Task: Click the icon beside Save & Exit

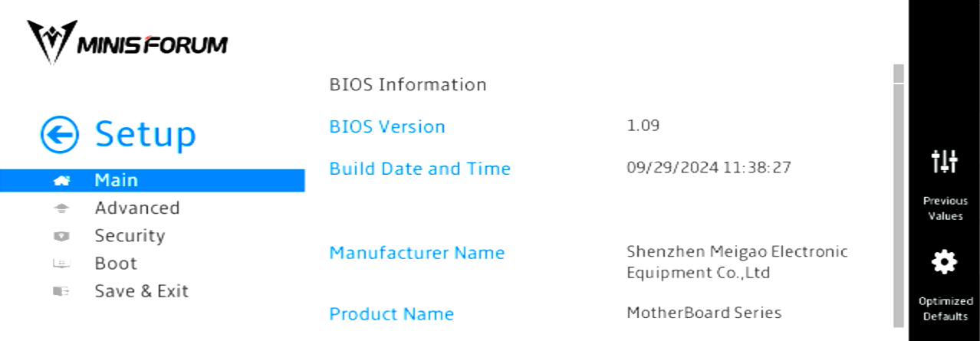Action: (x=62, y=291)
